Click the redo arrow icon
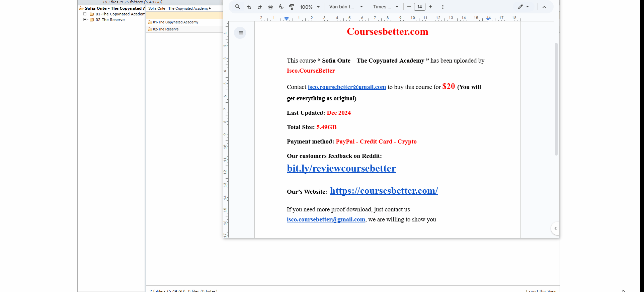This screenshot has height=292, width=644. (260, 7)
